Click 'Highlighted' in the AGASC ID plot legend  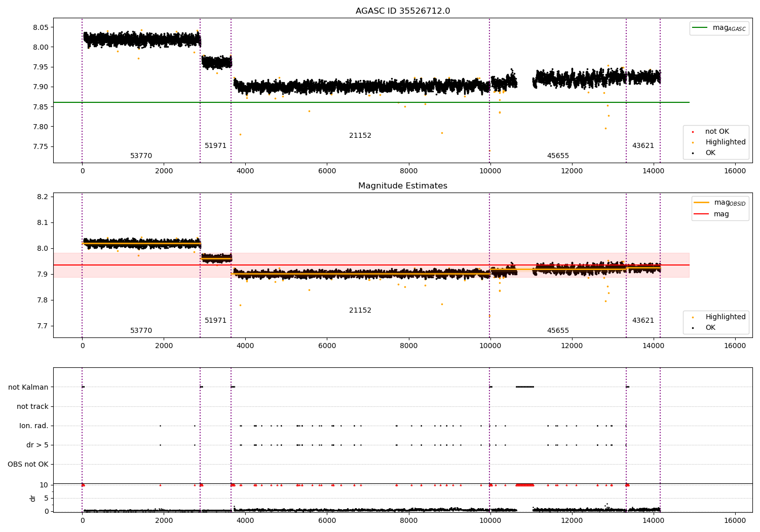pyautogui.click(x=726, y=142)
